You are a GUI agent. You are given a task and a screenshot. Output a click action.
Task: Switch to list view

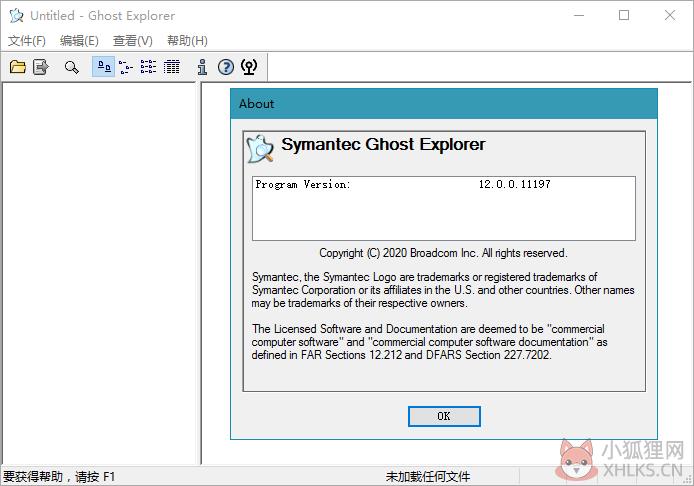[x=149, y=67]
